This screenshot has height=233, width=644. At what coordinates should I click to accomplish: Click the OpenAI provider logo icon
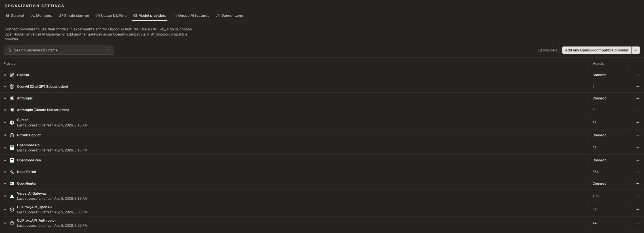[x=12, y=75]
